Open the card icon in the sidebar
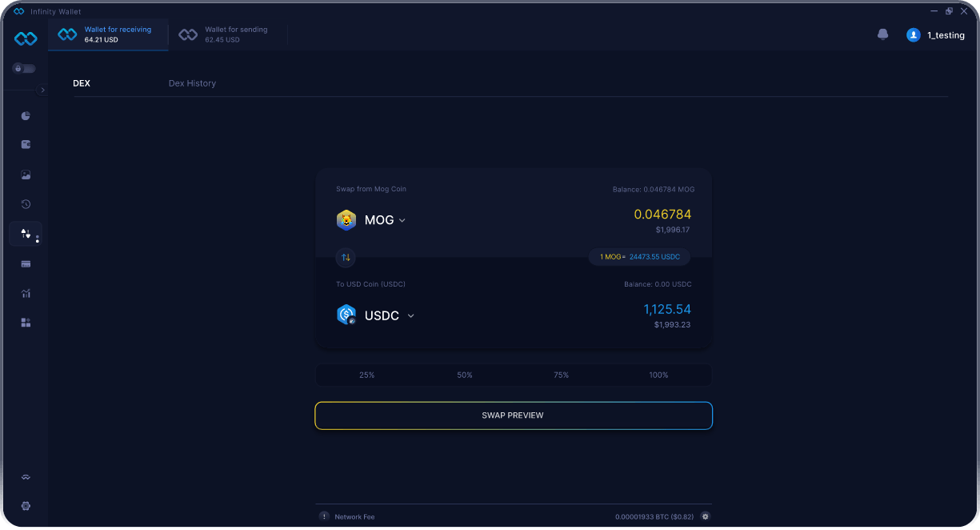Image resolution: width=980 pixels, height=530 pixels. 26,263
